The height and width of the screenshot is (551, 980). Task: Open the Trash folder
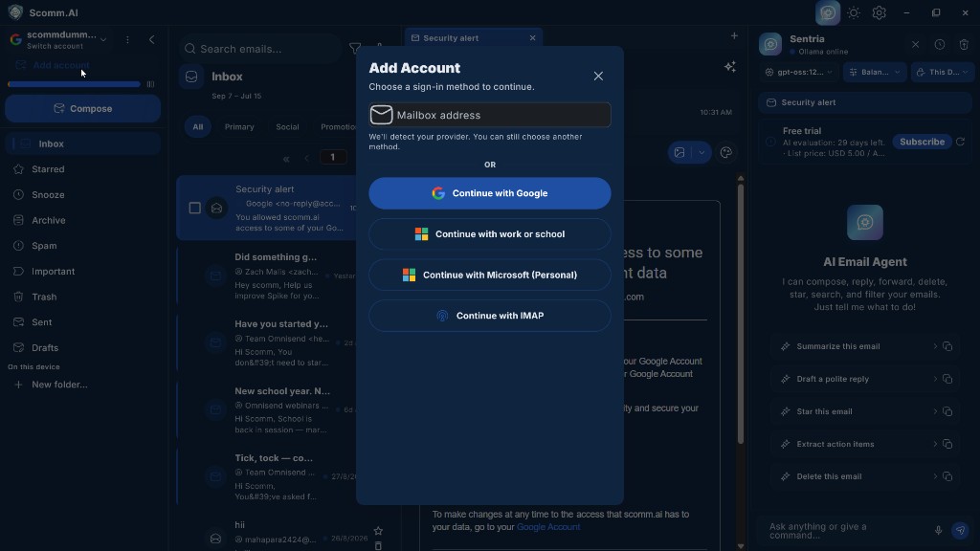coord(44,297)
